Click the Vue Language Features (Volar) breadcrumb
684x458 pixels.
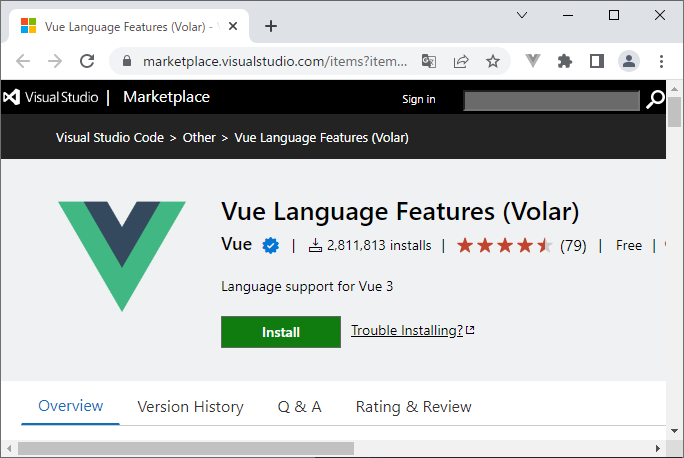tap(321, 138)
